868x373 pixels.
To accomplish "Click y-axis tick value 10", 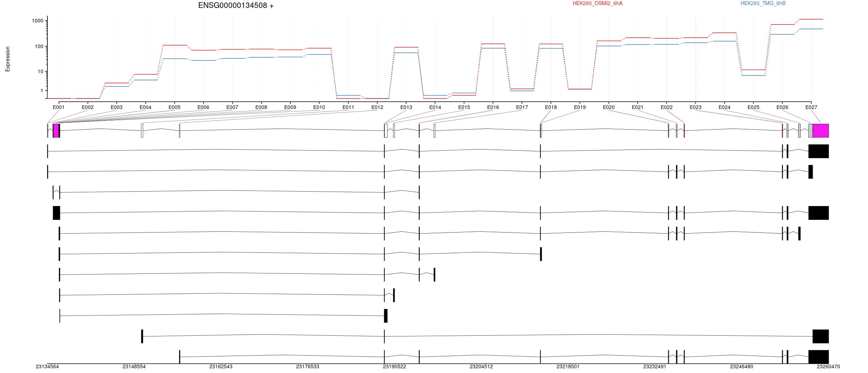I will coord(41,71).
